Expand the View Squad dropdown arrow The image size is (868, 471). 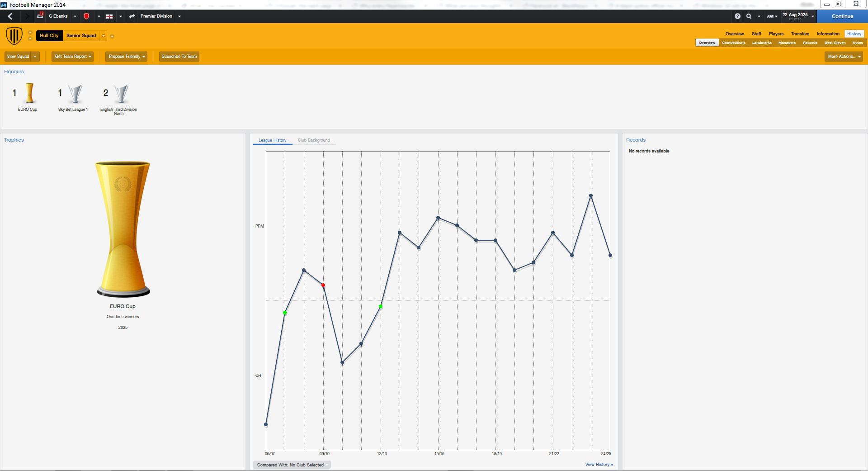(35, 57)
